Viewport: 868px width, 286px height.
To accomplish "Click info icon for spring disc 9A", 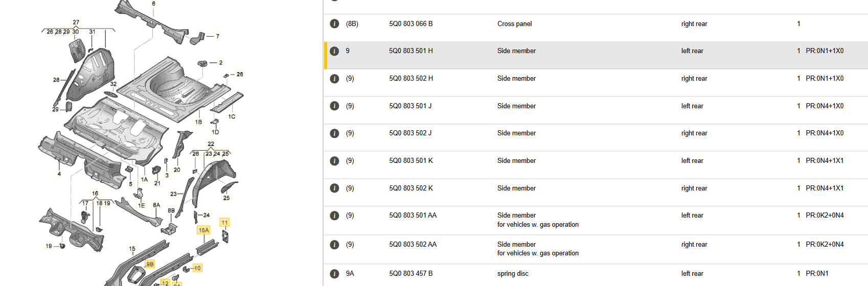I will click(334, 274).
